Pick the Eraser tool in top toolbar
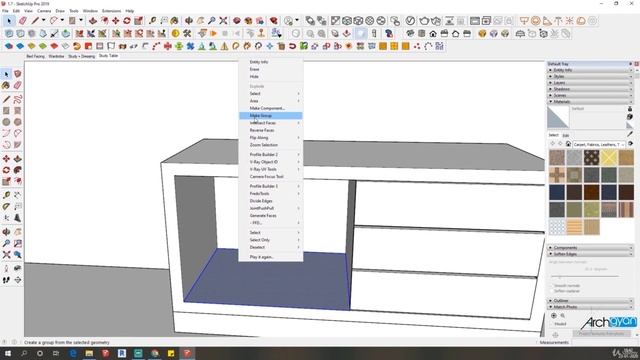The image size is (640, 360). point(23,20)
